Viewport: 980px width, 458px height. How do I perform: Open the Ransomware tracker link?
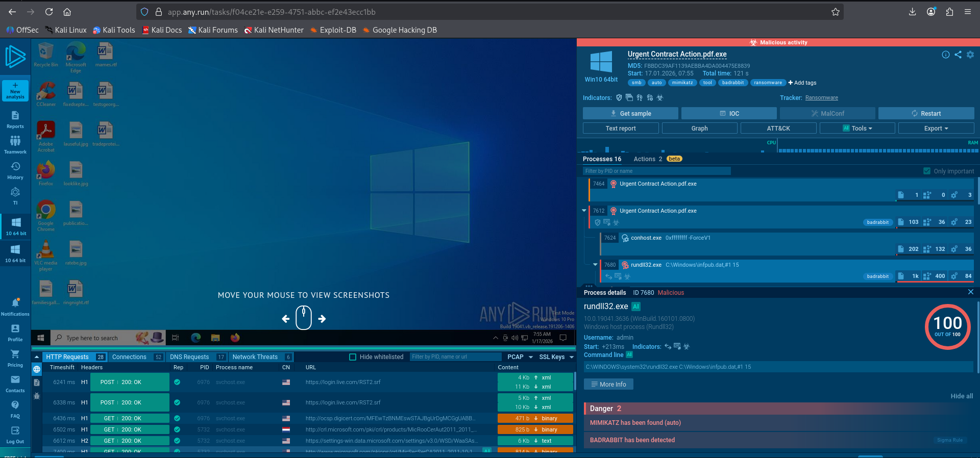click(x=821, y=98)
